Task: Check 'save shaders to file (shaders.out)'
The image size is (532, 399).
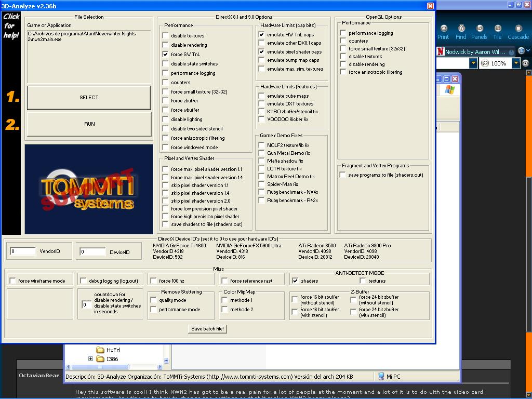Action: [165, 224]
